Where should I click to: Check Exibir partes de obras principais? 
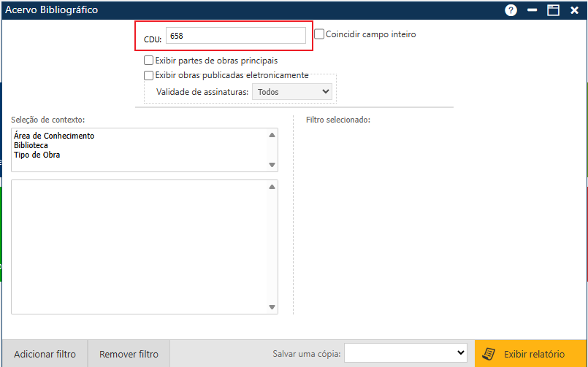149,61
